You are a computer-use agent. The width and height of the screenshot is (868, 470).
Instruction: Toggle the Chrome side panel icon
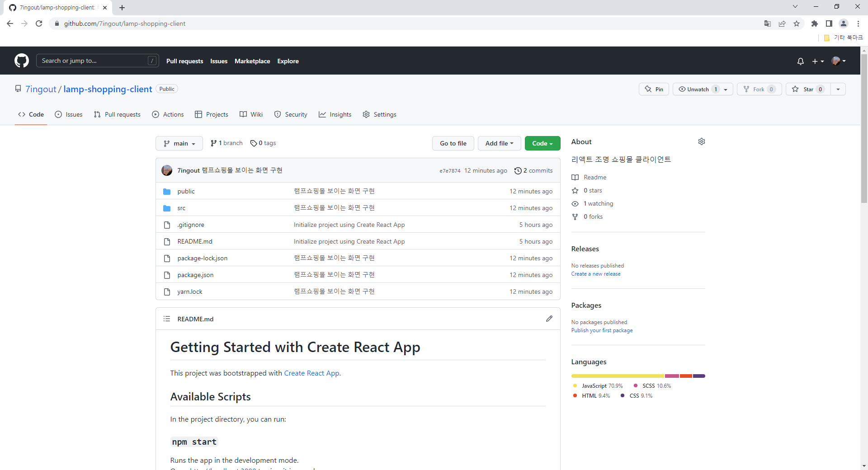coord(829,23)
